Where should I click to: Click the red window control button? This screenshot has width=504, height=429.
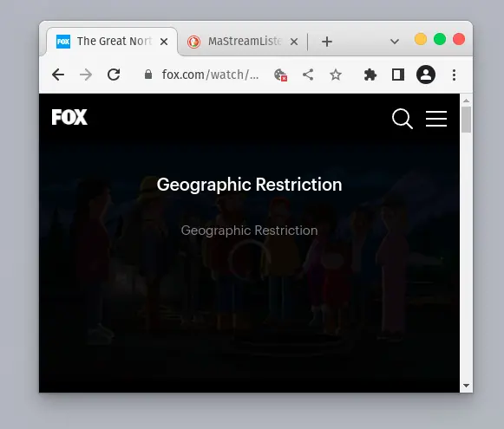tap(459, 39)
